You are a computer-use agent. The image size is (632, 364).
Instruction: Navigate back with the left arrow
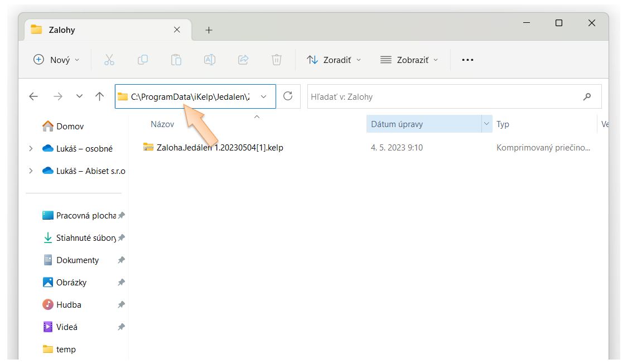point(33,96)
